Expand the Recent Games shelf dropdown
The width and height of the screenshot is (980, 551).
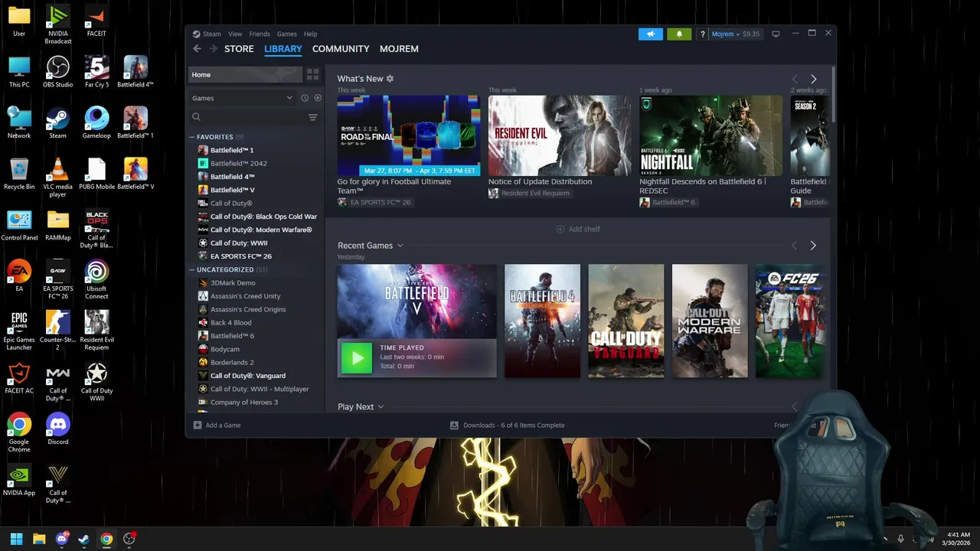[400, 246]
